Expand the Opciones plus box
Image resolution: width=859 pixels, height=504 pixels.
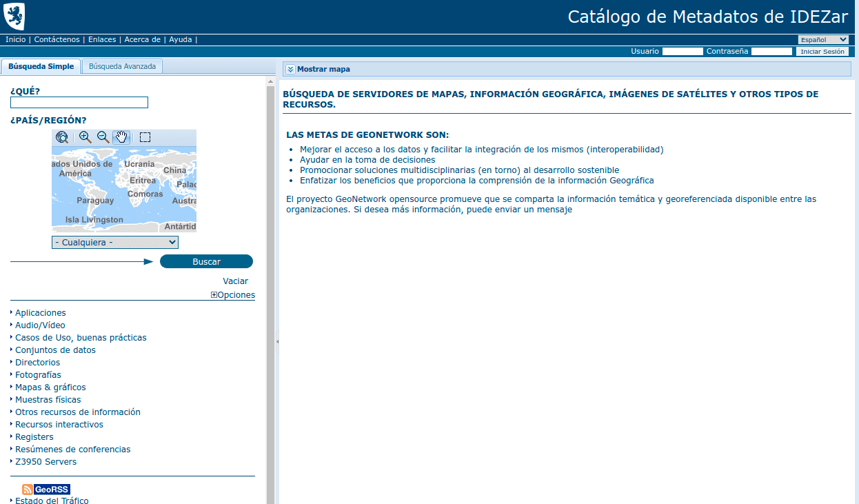coord(214,295)
